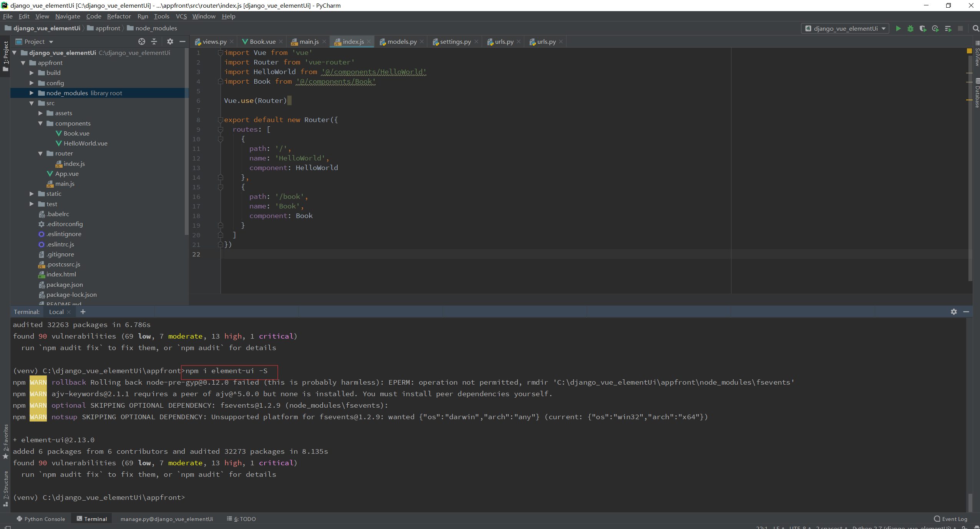Close the views.py editor tab

(232, 42)
